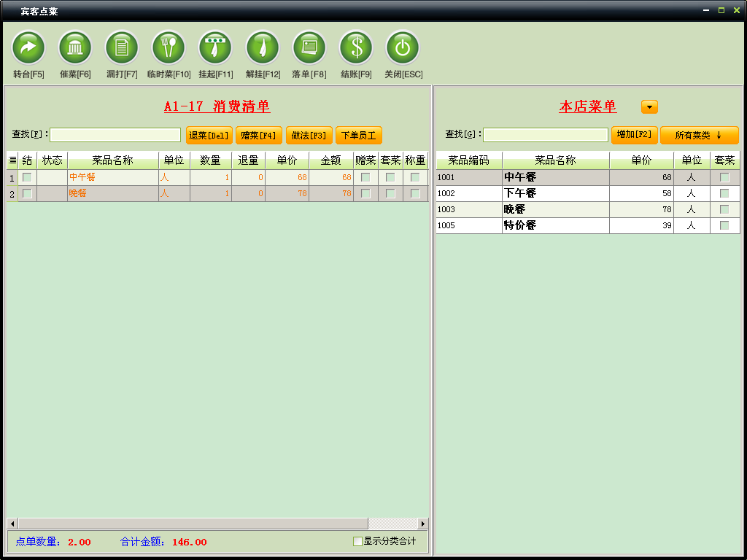The width and height of the screenshot is (747, 560).
Task: Click price 58 for 下午餐
Action: click(x=667, y=193)
